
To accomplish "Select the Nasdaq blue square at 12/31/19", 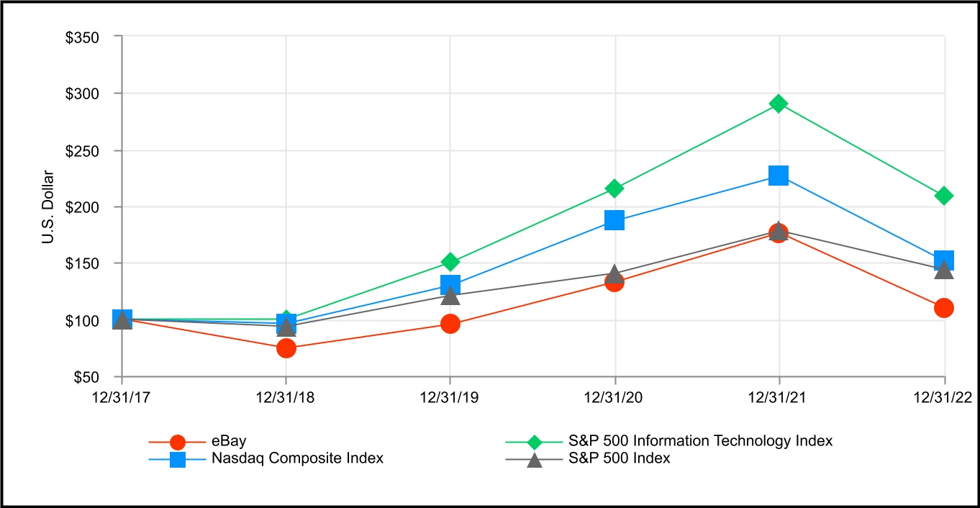I will [450, 285].
